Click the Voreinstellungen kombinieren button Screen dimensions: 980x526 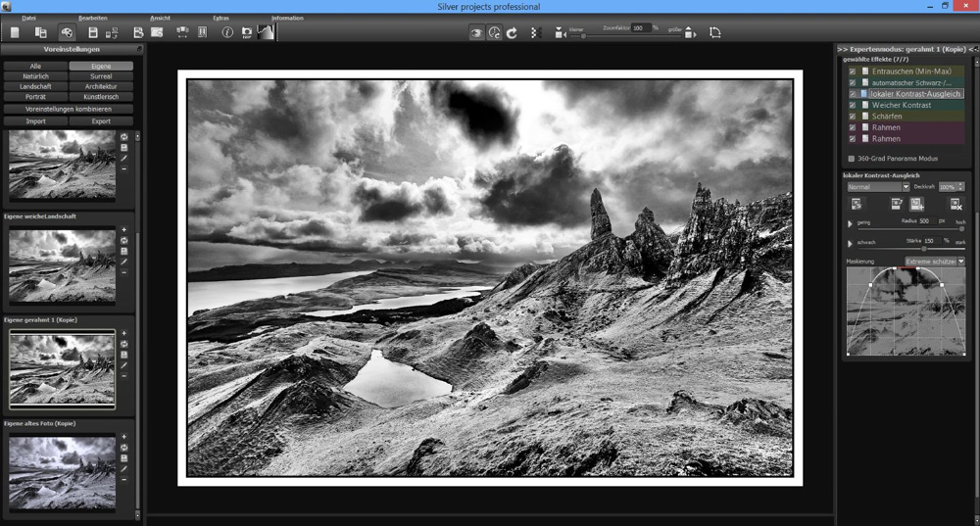tap(69, 109)
